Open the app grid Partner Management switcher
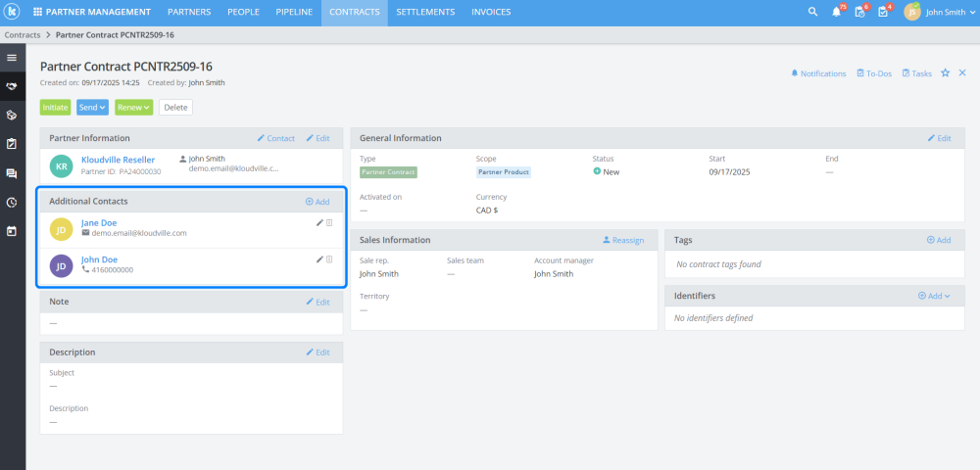Viewport: 980px width, 470px height. click(x=92, y=12)
